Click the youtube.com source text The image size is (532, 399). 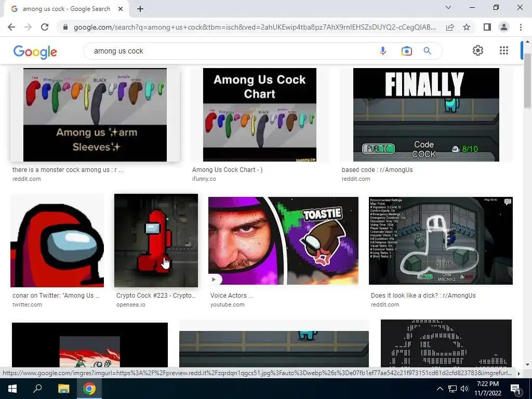(228, 304)
